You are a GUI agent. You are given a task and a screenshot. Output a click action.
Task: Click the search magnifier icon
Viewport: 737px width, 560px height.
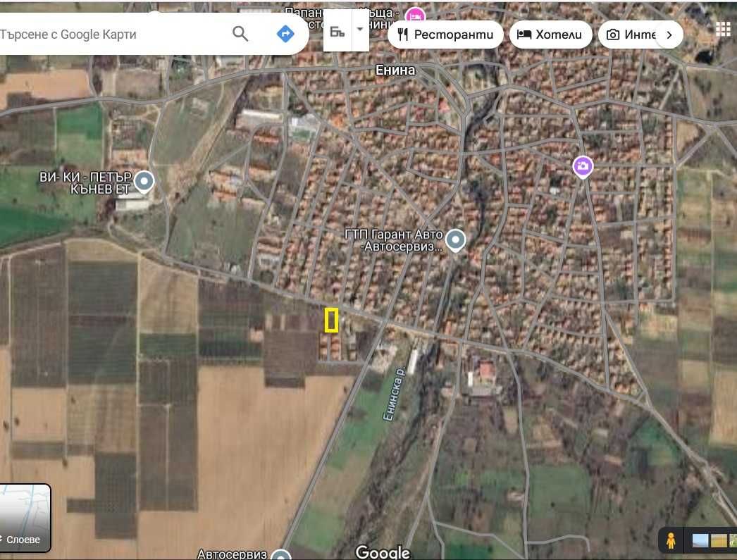coord(240,34)
